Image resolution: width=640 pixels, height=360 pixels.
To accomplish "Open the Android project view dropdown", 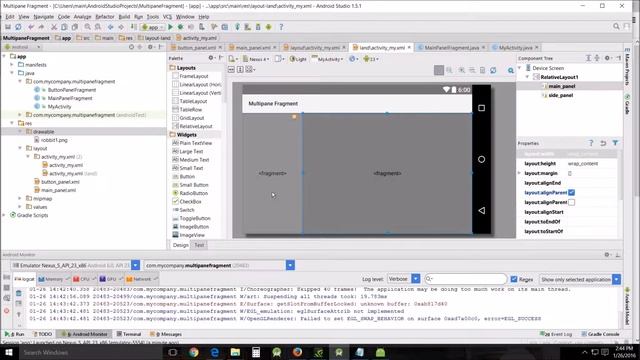I will pos(22,47).
